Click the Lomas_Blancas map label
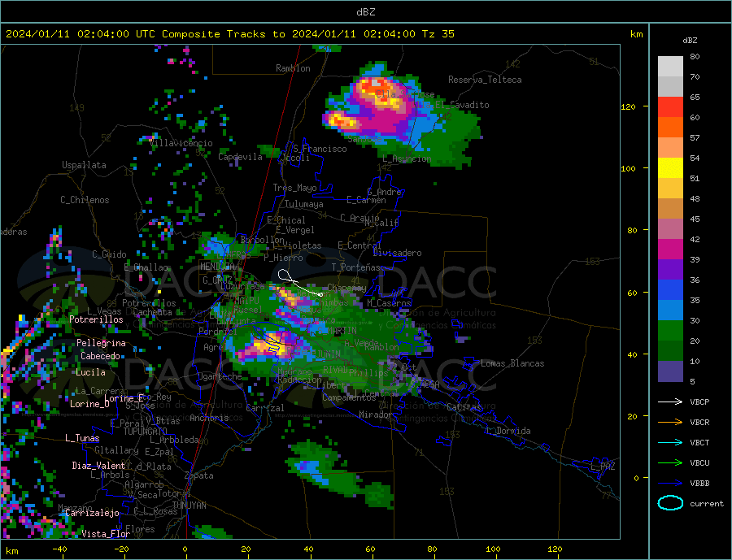 [512, 363]
